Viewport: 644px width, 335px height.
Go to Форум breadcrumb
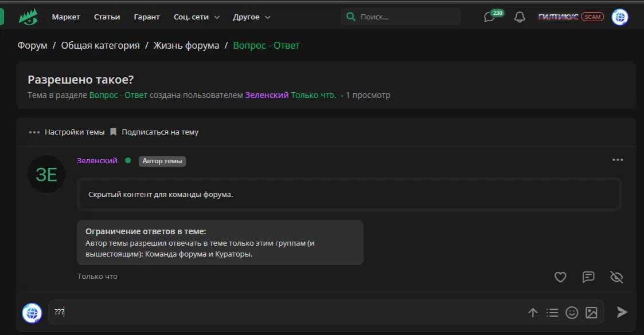pos(32,45)
